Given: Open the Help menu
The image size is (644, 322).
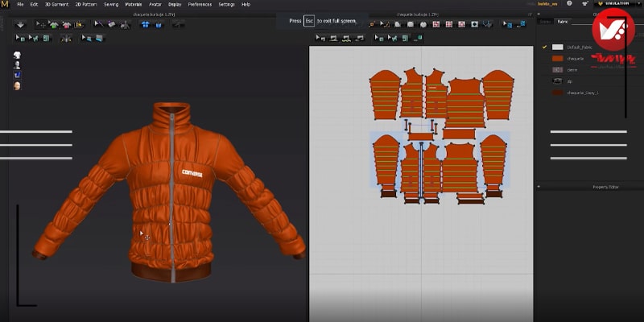Looking at the screenshot, I should pos(246,4).
